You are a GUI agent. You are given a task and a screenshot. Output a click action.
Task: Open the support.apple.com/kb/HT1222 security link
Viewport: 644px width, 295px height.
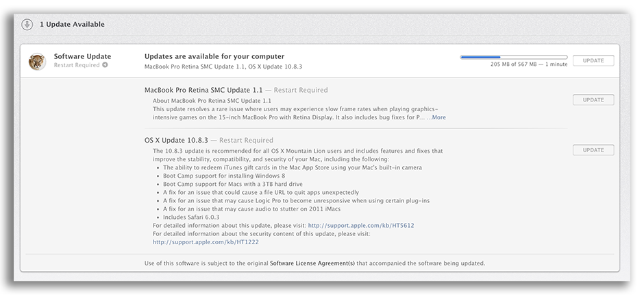tap(206, 241)
